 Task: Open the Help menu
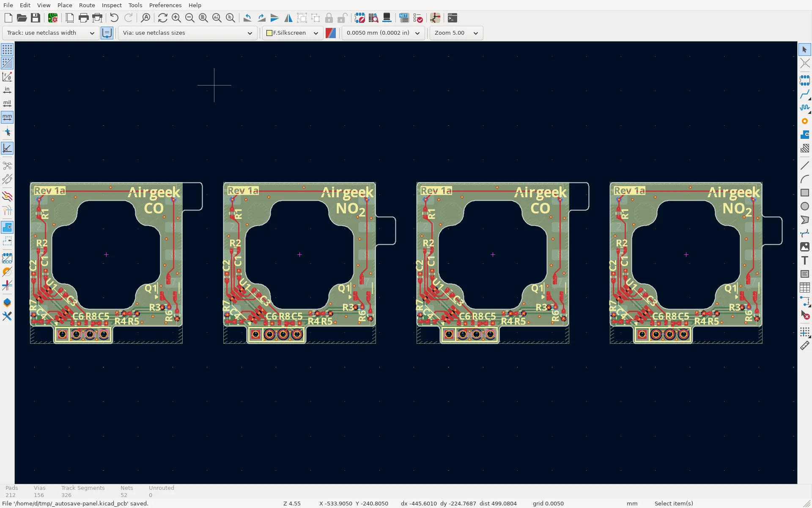pos(195,5)
